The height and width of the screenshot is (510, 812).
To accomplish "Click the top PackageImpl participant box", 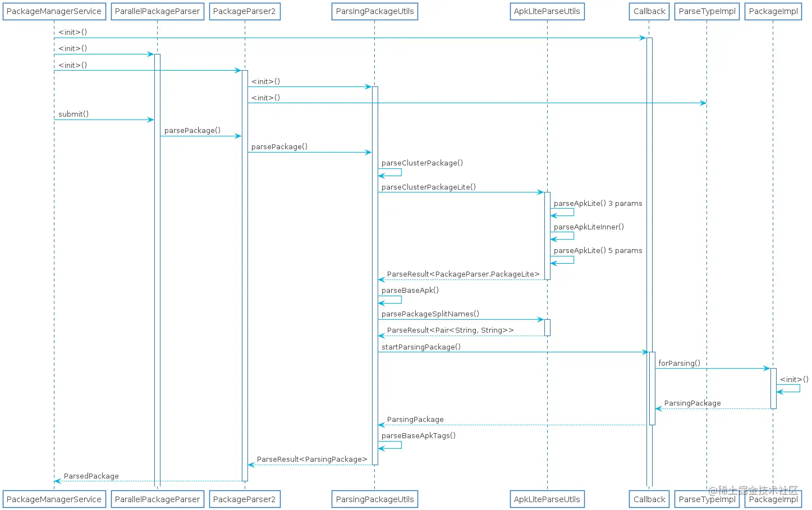I will click(x=773, y=11).
